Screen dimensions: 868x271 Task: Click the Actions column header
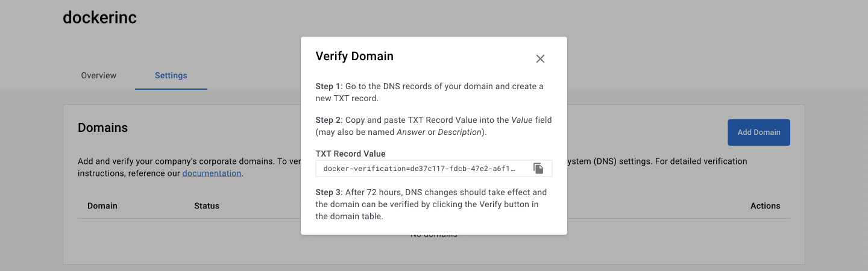pyautogui.click(x=766, y=206)
